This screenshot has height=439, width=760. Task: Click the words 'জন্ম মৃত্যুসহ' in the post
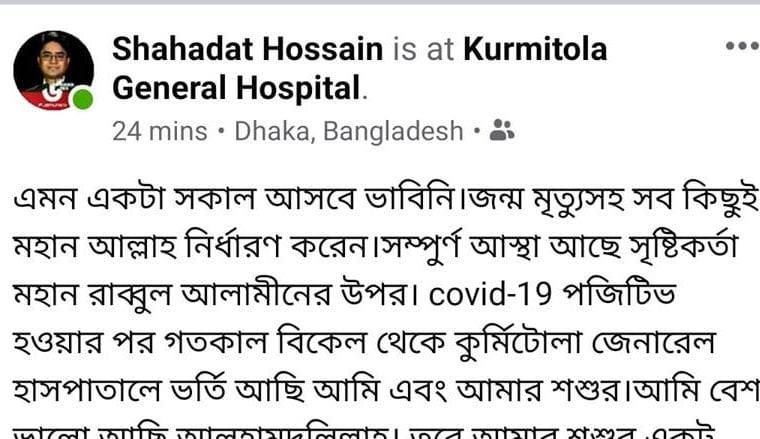point(547,199)
